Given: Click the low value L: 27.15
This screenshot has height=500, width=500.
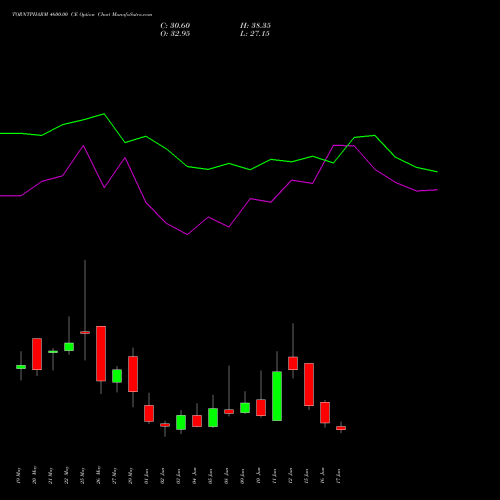Looking at the screenshot, I should 255,34.
